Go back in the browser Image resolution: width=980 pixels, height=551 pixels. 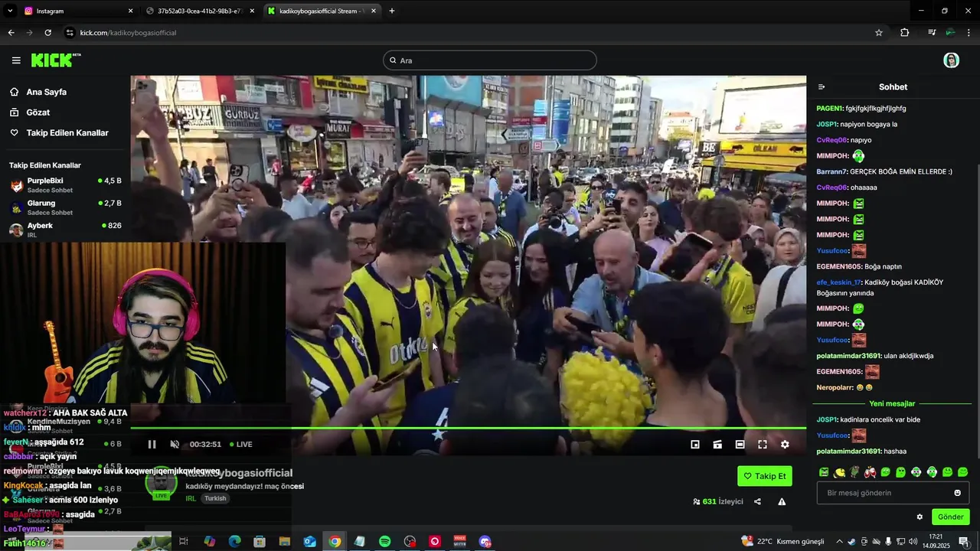coord(11,33)
